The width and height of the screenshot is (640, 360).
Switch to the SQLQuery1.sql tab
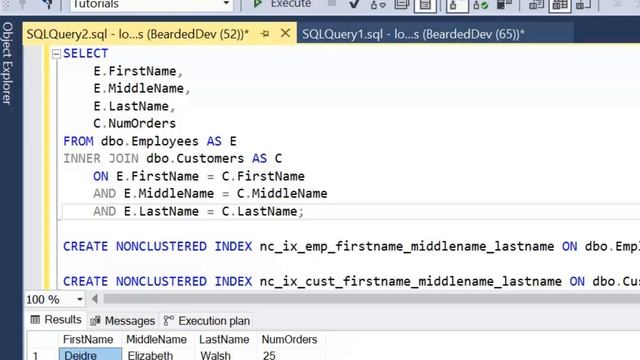413,34
